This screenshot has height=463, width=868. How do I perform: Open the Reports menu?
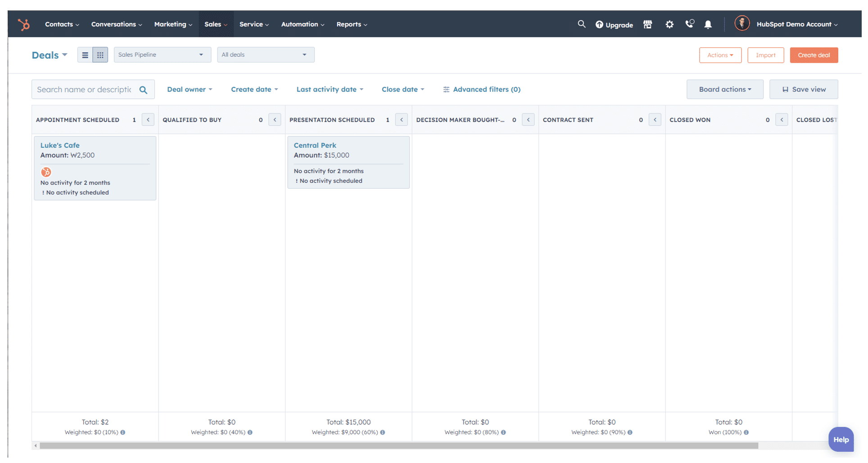[352, 24]
